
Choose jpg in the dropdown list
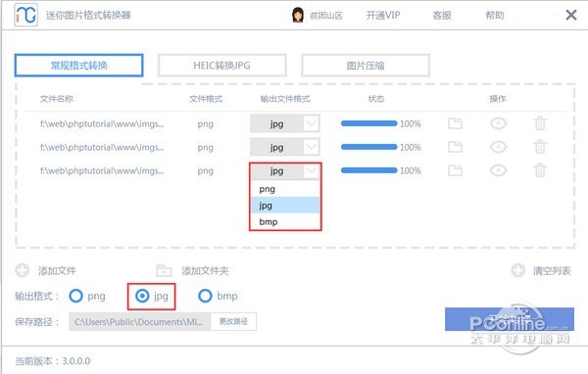285,206
